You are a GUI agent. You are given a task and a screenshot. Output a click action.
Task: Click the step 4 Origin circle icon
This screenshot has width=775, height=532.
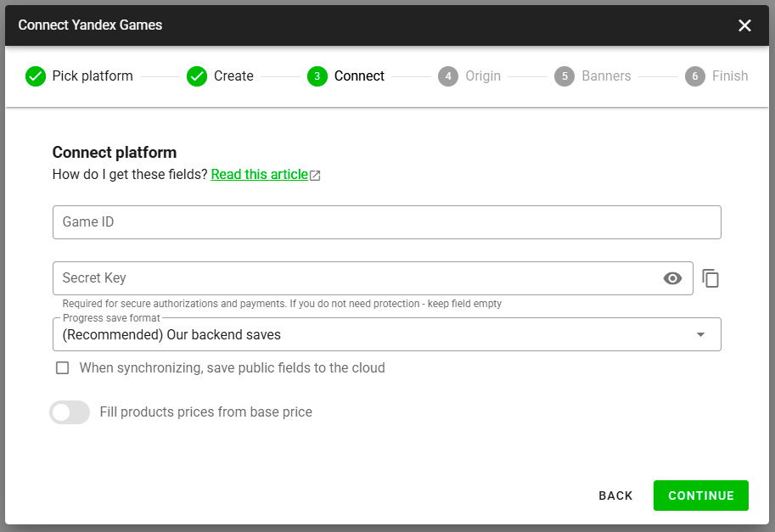point(448,76)
